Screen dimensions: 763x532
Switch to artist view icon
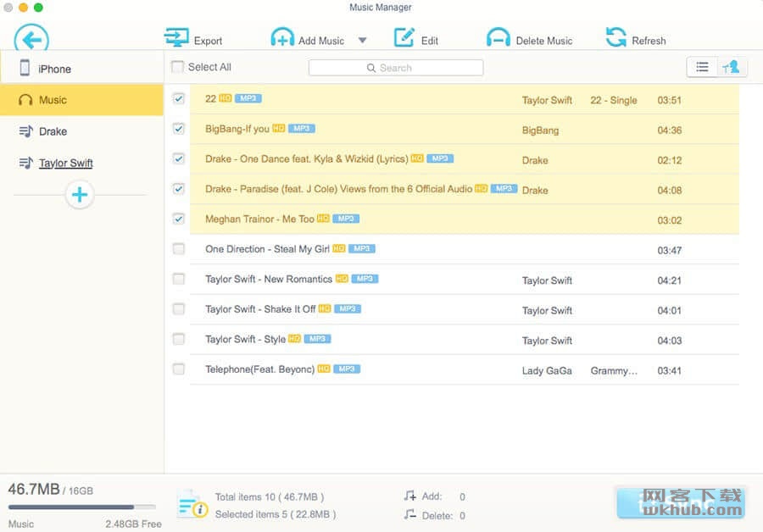732,67
